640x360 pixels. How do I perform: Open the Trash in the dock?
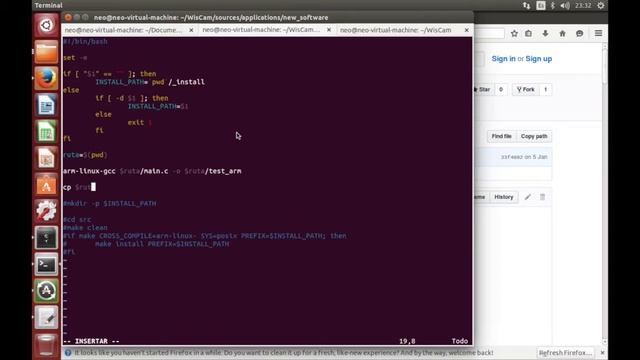46,345
